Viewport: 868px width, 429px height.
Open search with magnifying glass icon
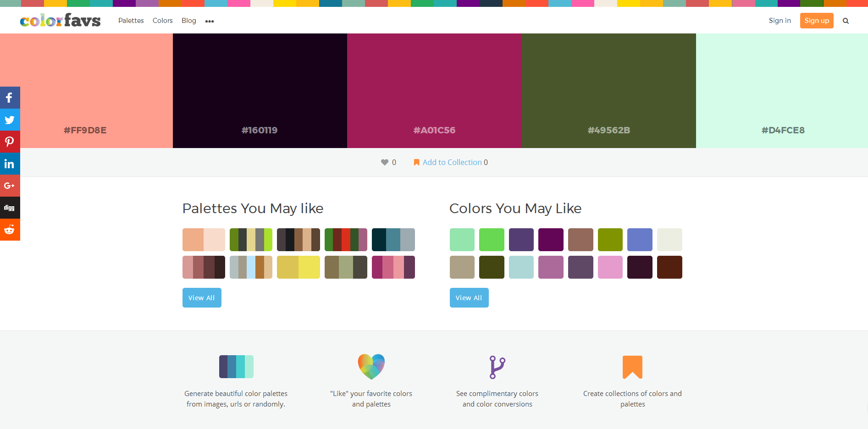(846, 21)
